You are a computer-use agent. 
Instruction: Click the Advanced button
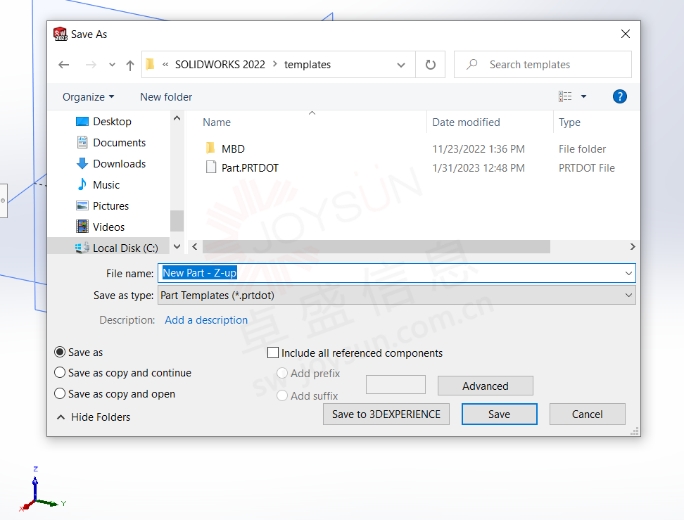[x=485, y=386]
